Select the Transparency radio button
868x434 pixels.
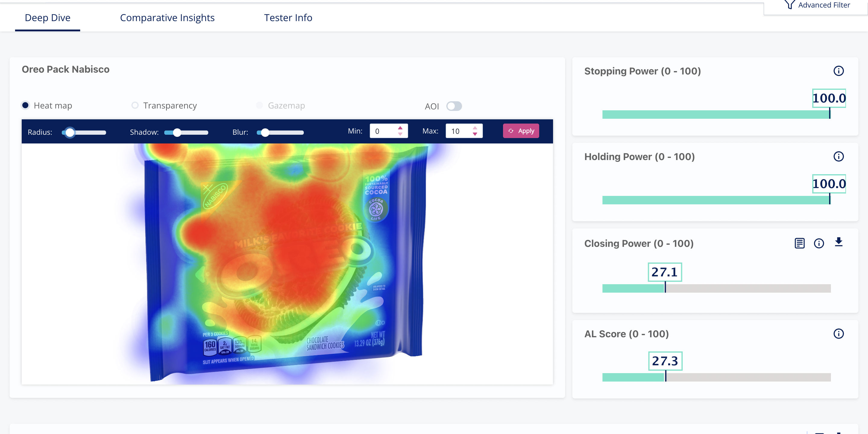(x=135, y=105)
